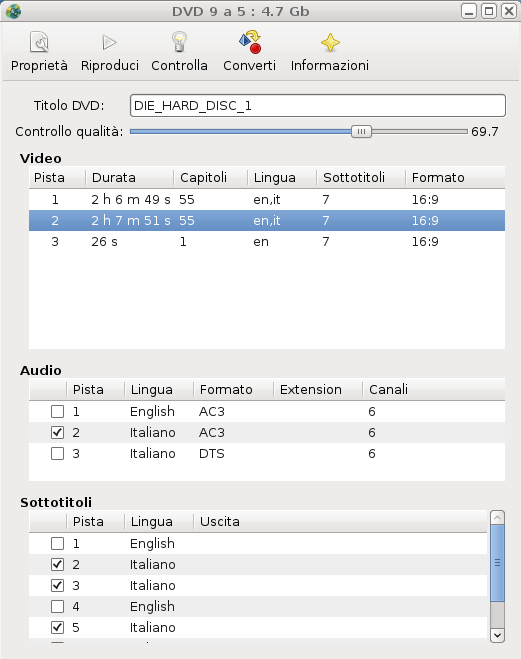
Task: Open the Proprietà toolbar icon
Action: click(39, 42)
